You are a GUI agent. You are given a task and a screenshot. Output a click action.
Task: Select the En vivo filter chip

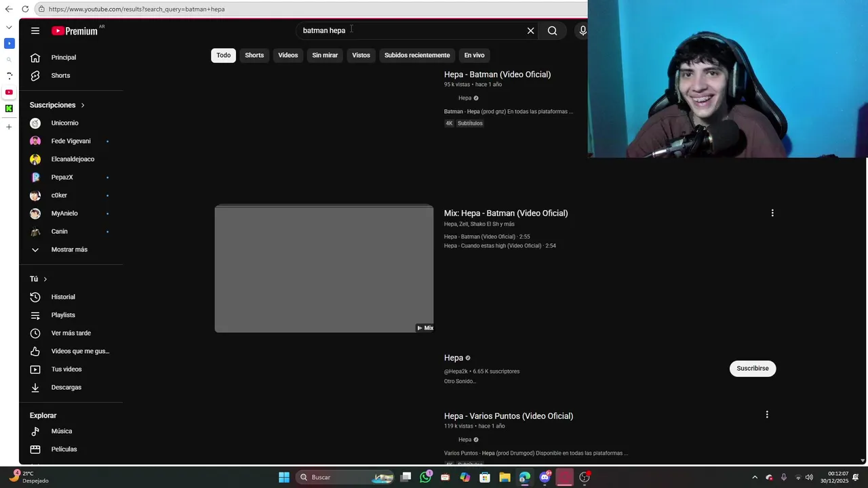(474, 55)
